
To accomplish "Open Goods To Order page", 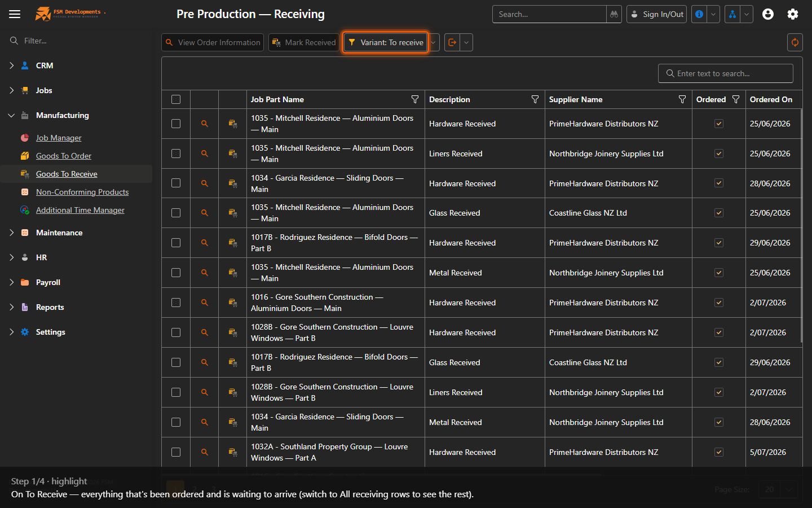I will pyautogui.click(x=64, y=156).
